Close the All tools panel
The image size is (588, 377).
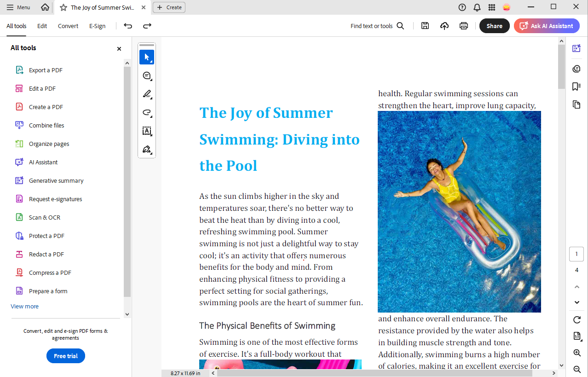(119, 49)
